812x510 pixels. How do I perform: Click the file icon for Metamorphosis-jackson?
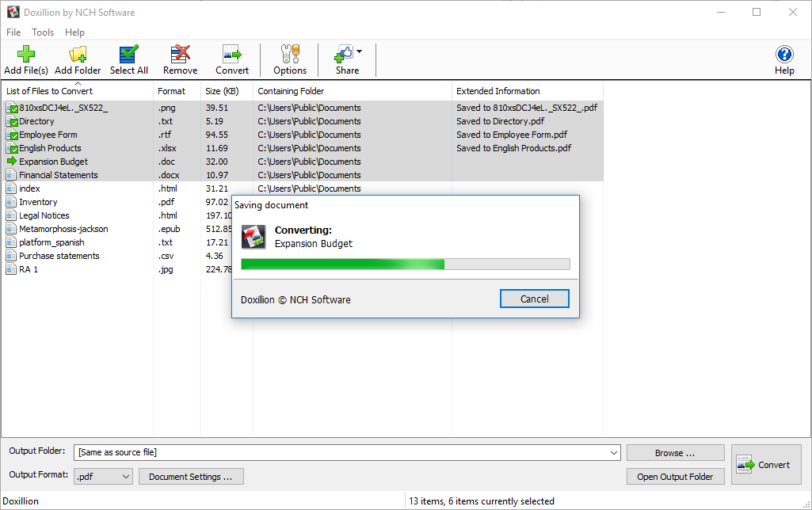[11, 229]
